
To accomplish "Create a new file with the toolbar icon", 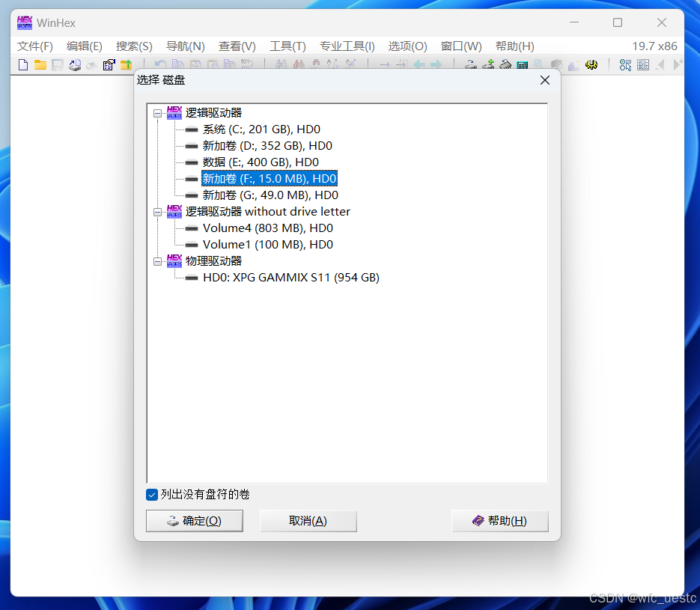I will coord(23,64).
